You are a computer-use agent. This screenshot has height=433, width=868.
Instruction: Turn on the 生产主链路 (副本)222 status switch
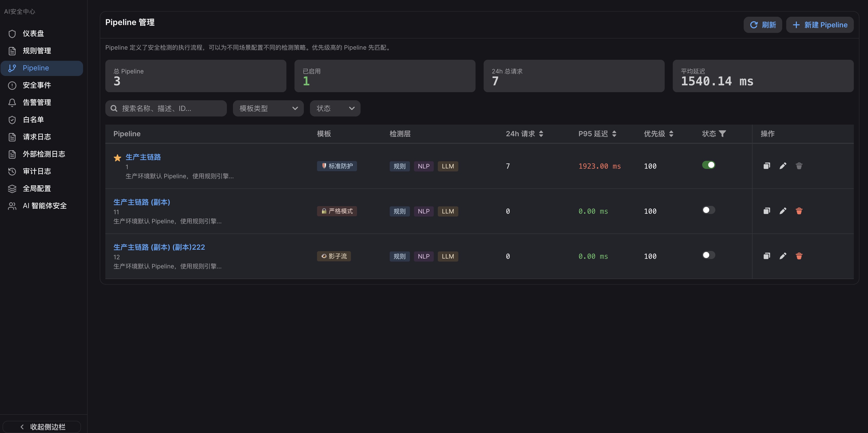[709, 255]
